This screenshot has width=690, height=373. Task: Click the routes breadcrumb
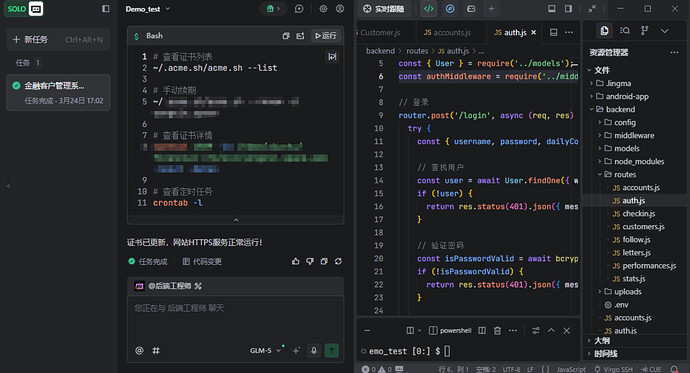417,51
